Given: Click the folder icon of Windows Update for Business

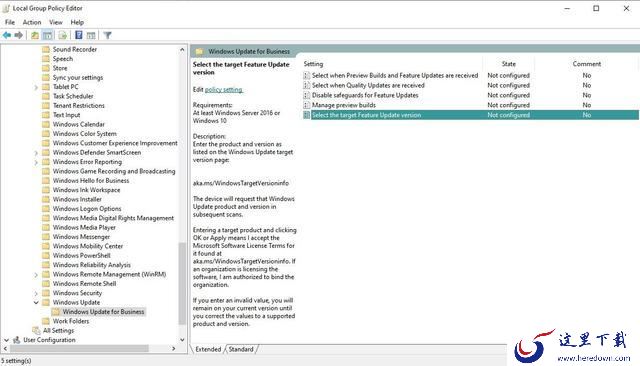Looking at the screenshot, I should (56, 312).
